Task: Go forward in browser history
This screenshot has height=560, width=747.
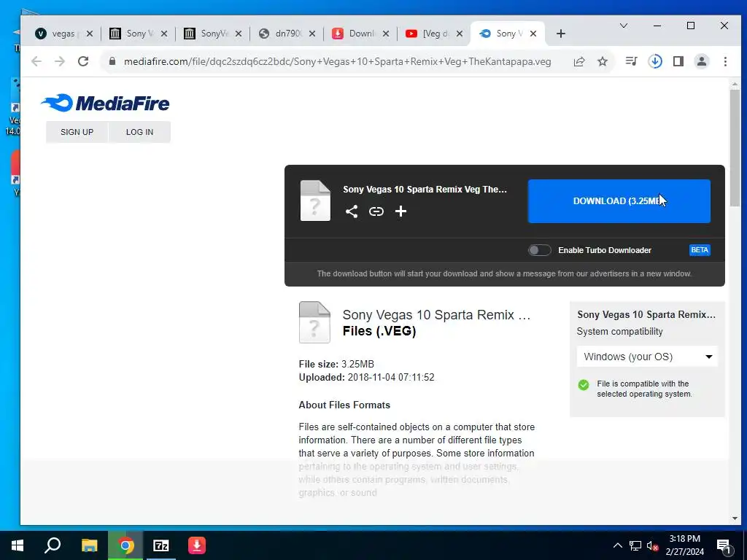Action: pyautogui.click(x=60, y=61)
